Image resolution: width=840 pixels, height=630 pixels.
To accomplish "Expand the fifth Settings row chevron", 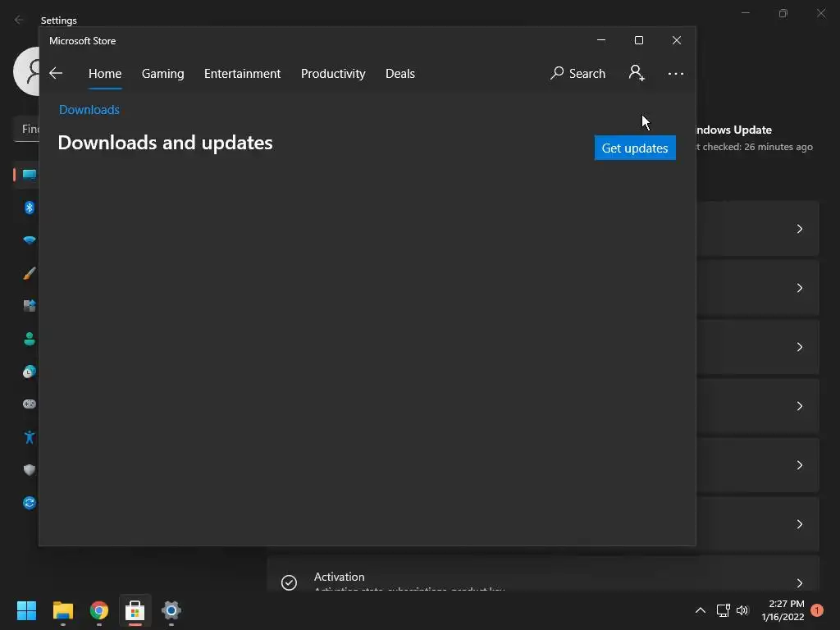I will (x=799, y=465).
